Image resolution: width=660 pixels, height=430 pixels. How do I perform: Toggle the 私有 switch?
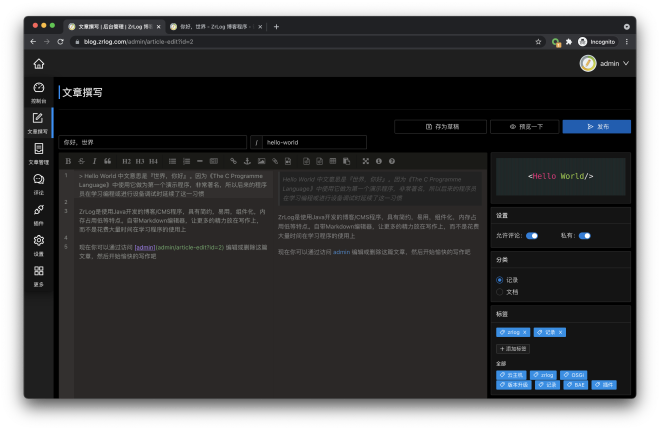point(585,236)
